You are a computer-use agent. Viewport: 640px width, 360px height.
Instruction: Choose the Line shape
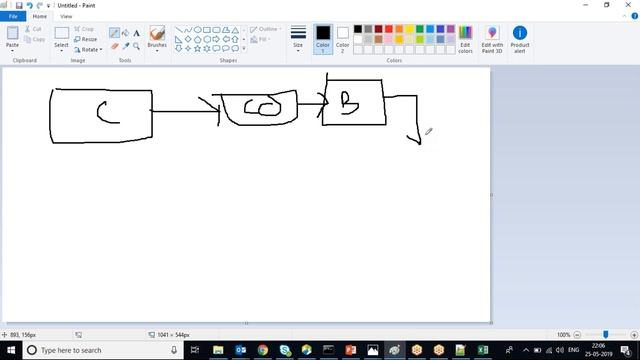(179, 30)
